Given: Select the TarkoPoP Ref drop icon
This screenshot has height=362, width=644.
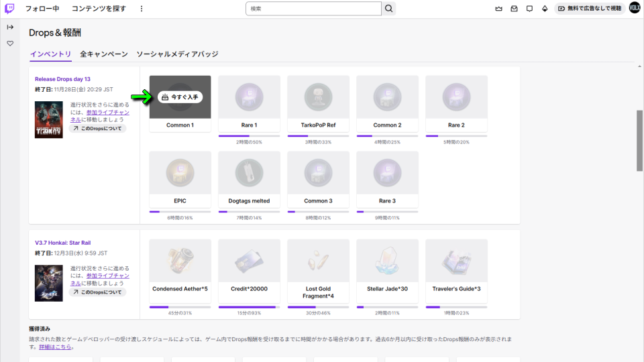Looking at the screenshot, I should tap(318, 97).
